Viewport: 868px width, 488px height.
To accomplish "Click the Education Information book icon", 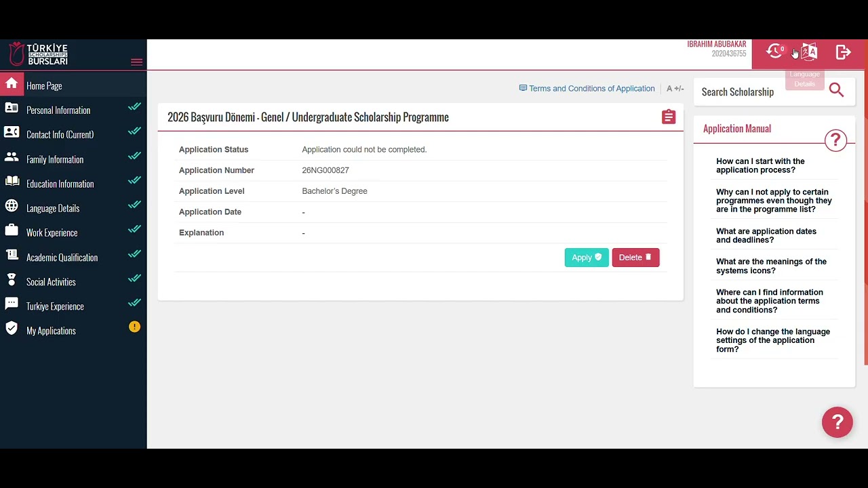I will (12, 181).
